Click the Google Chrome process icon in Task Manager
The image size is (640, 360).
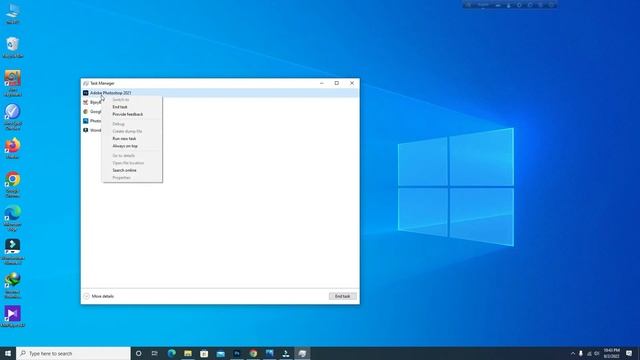(86, 111)
